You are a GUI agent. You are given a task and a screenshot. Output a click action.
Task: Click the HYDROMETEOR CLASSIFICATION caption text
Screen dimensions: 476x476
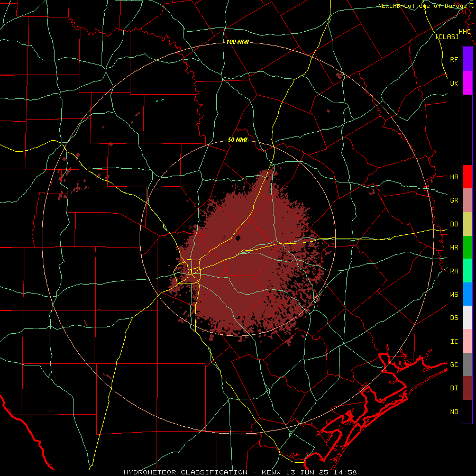pyautogui.click(x=186, y=472)
